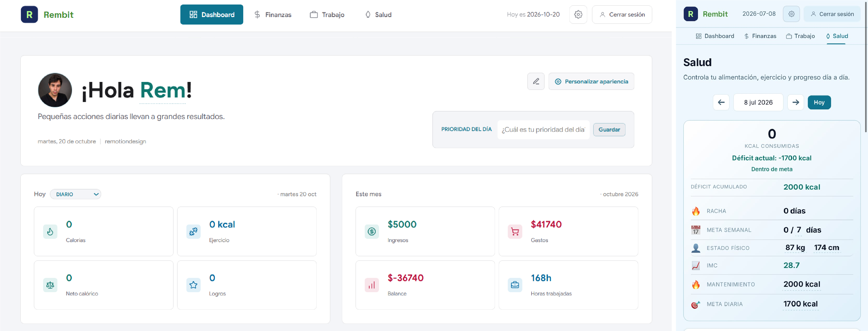Click the 8 jul 2026 date field

758,102
